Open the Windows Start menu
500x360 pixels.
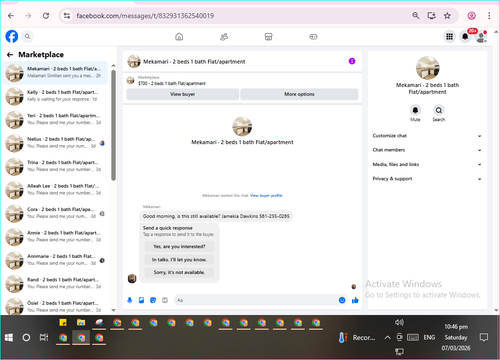[9, 338]
